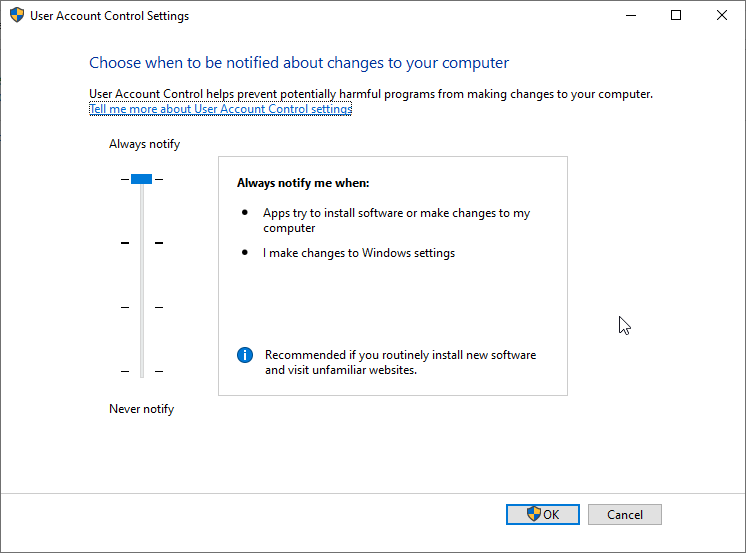Screen dimensions: 746x553
Task: Minimize the User Account Control Settings window
Action: click(x=631, y=15)
